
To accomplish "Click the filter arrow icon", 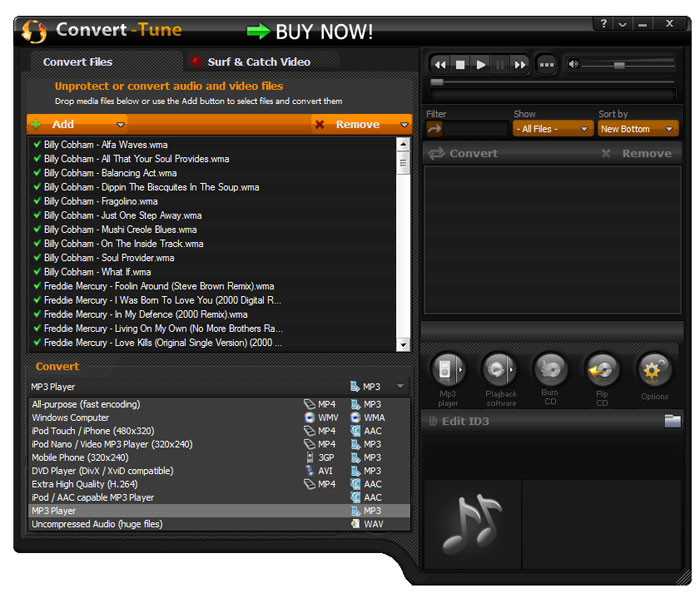I will (x=434, y=129).
